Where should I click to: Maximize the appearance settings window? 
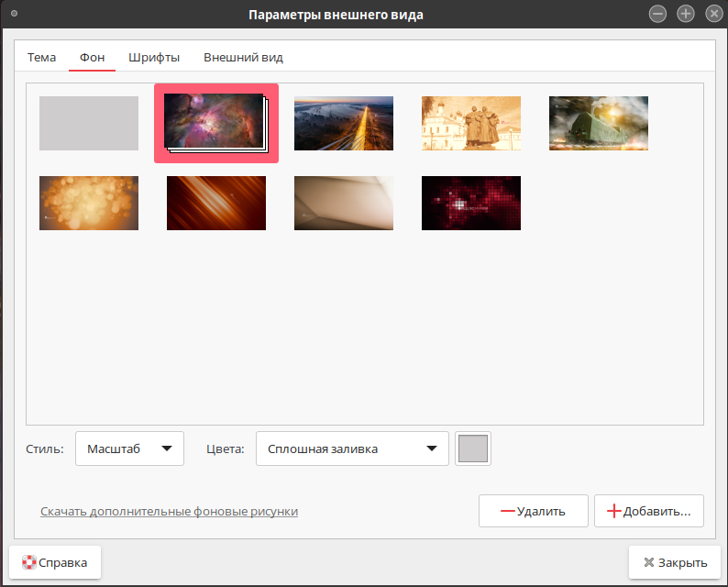pos(686,14)
